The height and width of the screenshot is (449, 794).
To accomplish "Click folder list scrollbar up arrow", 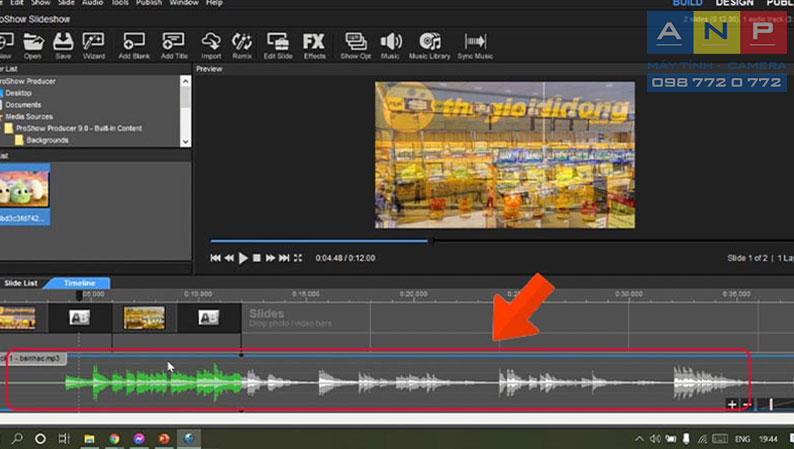I will (x=185, y=81).
